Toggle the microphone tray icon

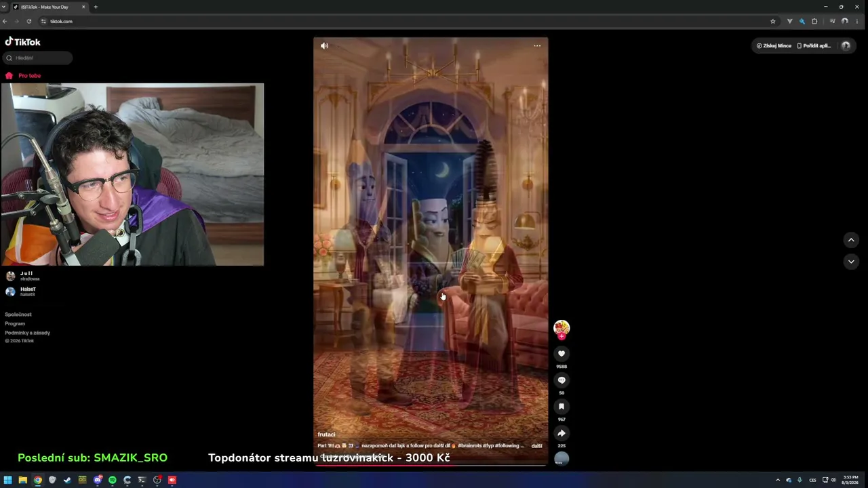800,480
